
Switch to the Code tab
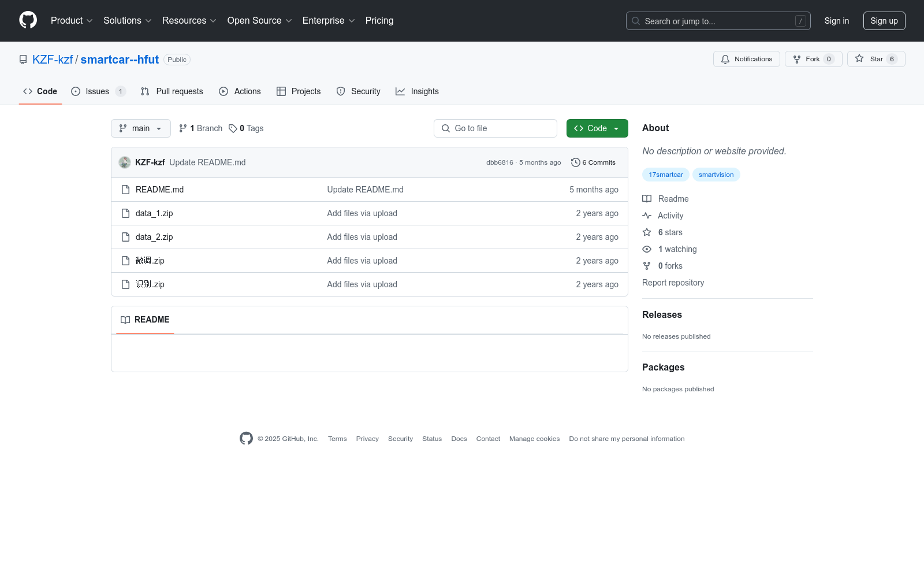click(40, 91)
